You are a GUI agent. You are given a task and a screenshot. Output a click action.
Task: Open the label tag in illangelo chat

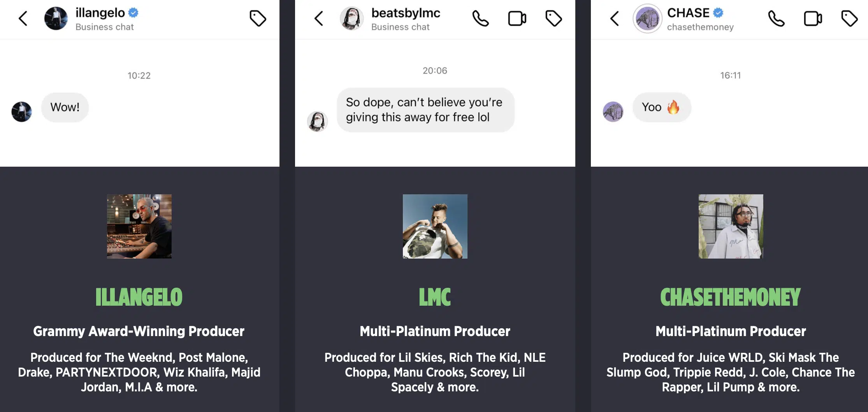[x=258, y=18]
